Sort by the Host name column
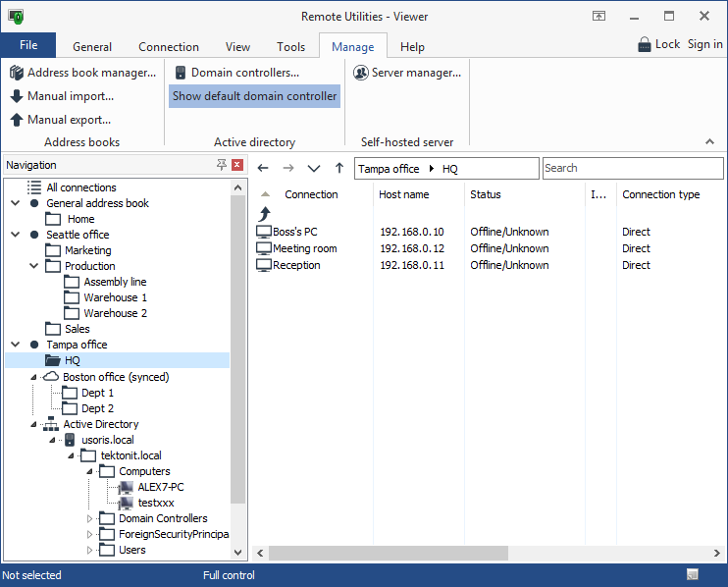Screen dimensions: 728x587 [x=404, y=194]
